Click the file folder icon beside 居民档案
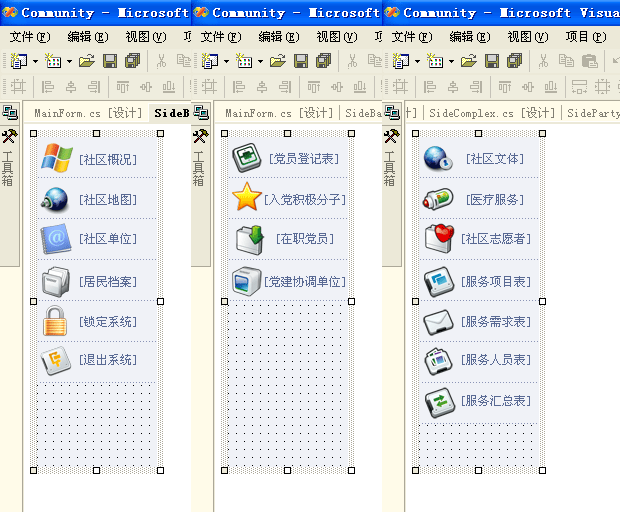The width and height of the screenshot is (620, 512). click(x=56, y=282)
